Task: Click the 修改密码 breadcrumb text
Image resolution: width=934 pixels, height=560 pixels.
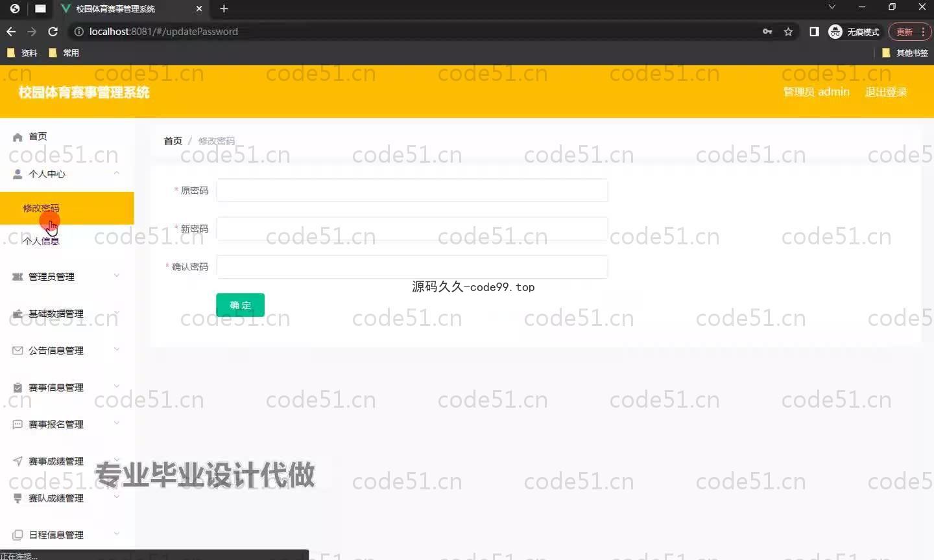Action: [x=217, y=141]
